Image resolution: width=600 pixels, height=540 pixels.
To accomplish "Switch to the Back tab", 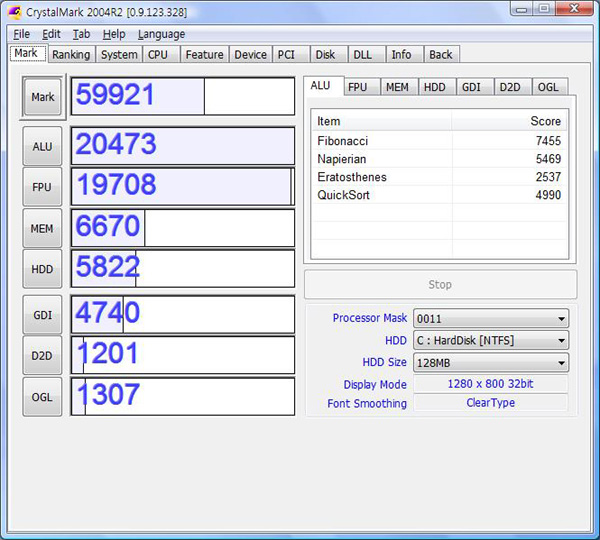I will [x=440, y=54].
